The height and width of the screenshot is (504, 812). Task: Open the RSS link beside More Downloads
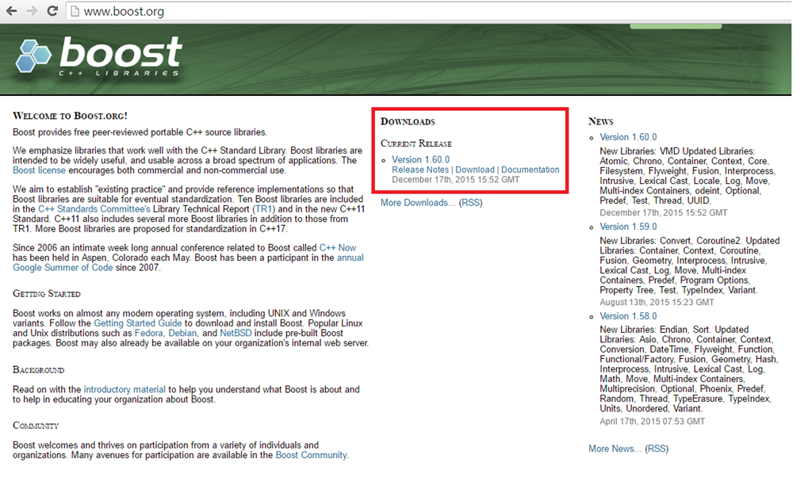click(x=471, y=203)
